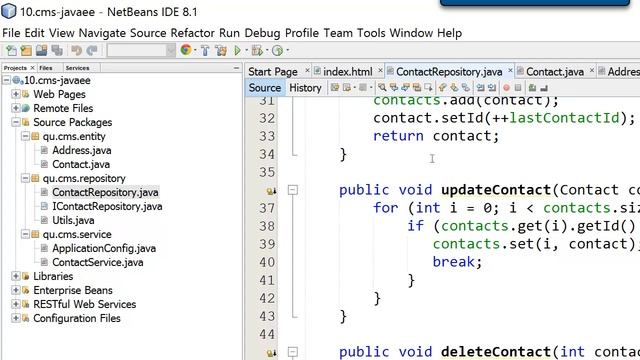This screenshot has width=640, height=360.
Task: Collapse the Source Packages node
Action: click(x=16, y=122)
